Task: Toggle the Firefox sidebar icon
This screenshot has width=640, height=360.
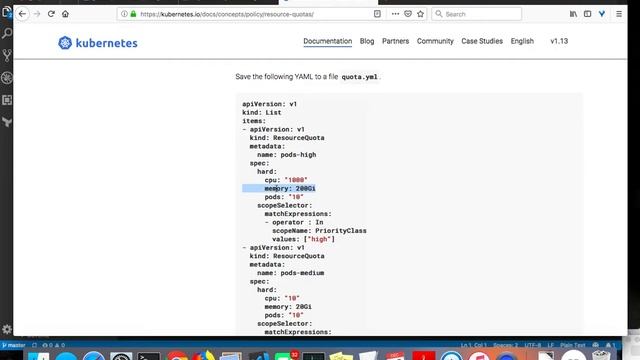Action: 587,14
